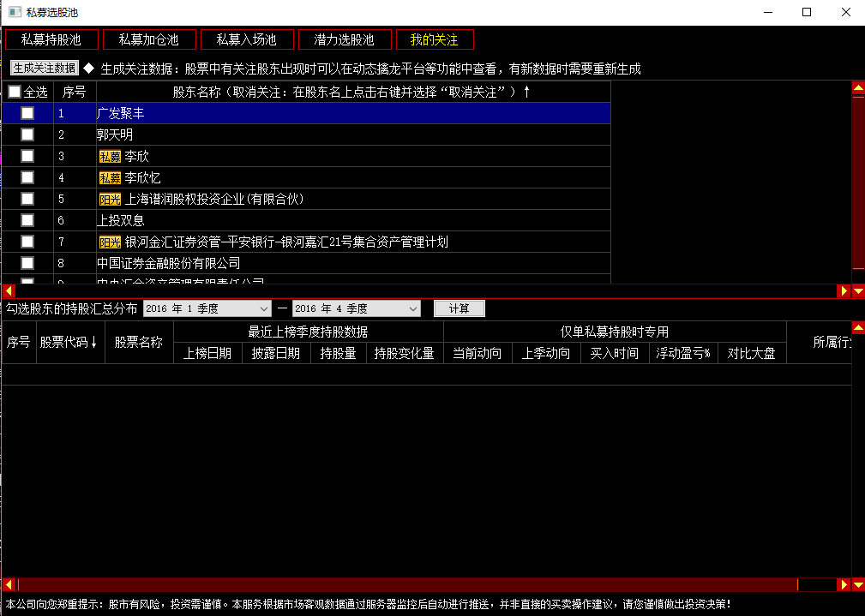
Task: Click the 阳光 tag beside 上海谱润股权投资企业
Action: [110, 200]
